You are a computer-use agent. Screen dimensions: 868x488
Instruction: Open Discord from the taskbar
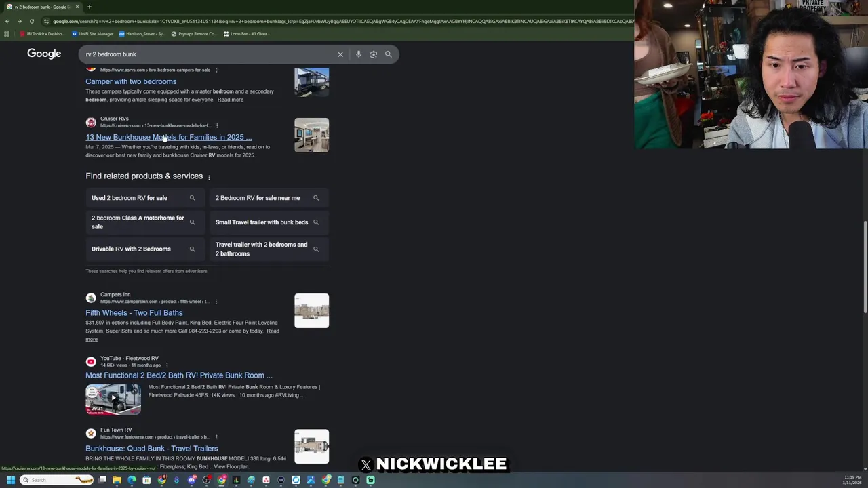click(x=192, y=480)
